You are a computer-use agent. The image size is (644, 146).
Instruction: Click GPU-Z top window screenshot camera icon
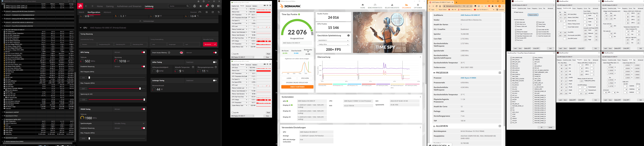(x=265, y=5)
